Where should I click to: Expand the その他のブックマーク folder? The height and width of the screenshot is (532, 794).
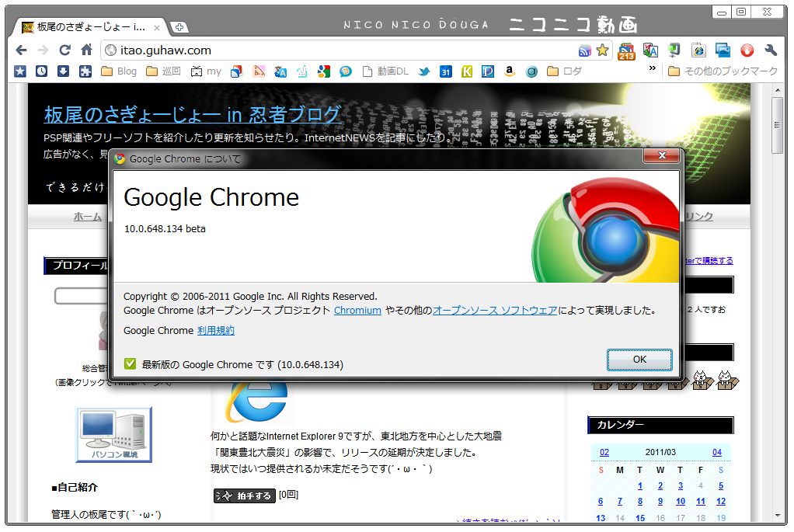(723, 71)
